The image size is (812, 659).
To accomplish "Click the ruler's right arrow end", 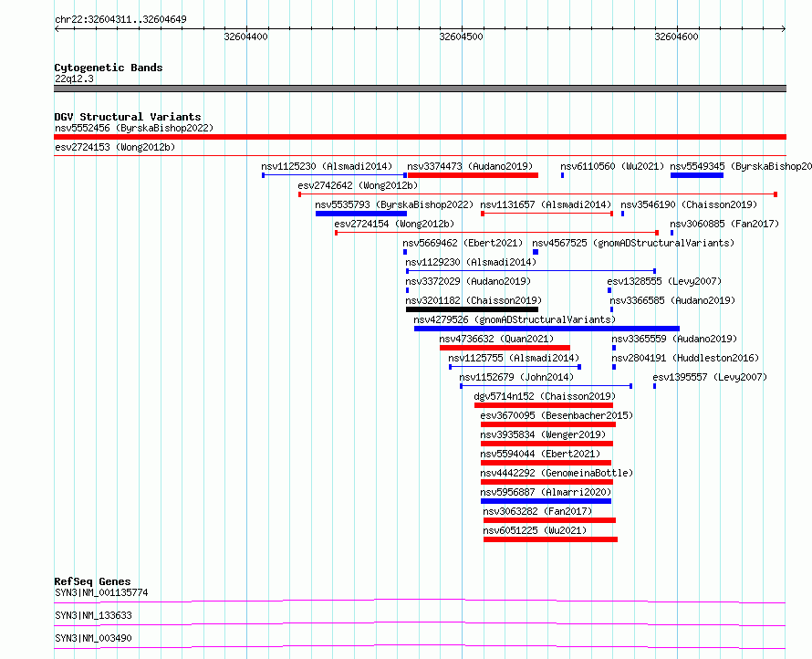I will (784, 28).
